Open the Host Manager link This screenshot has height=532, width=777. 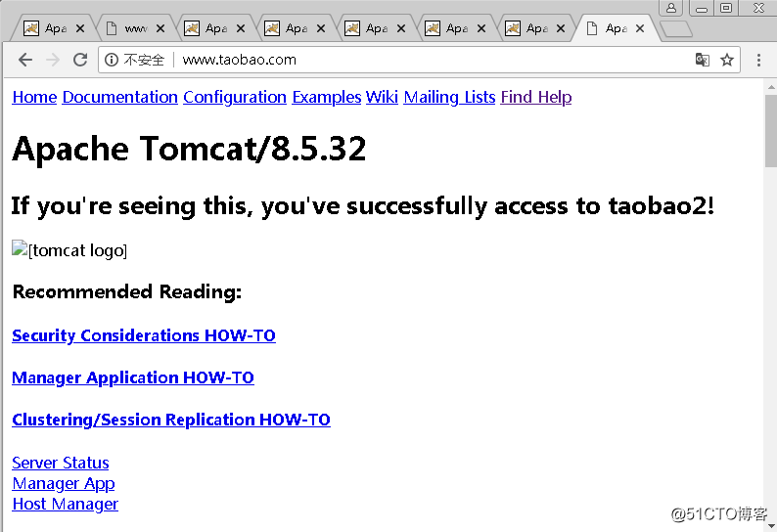pos(65,505)
